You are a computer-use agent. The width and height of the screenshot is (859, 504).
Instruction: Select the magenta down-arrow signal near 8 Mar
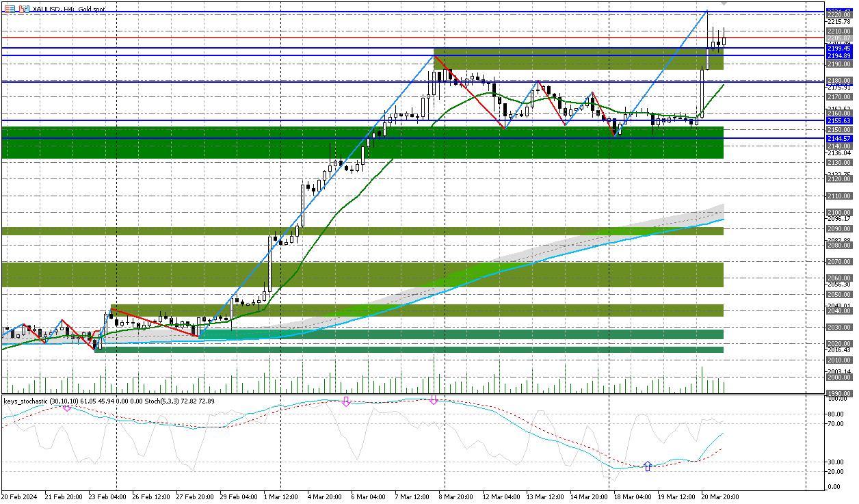[x=434, y=400]
